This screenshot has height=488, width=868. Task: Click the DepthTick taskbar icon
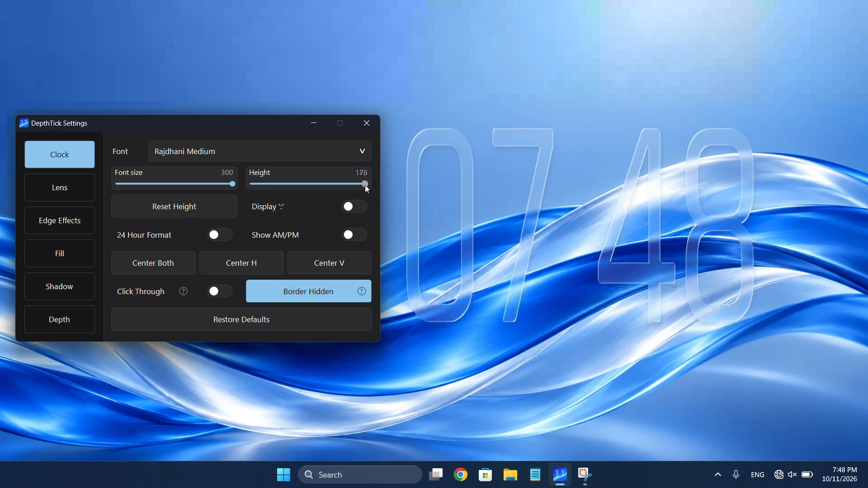[x=561, y=475]
